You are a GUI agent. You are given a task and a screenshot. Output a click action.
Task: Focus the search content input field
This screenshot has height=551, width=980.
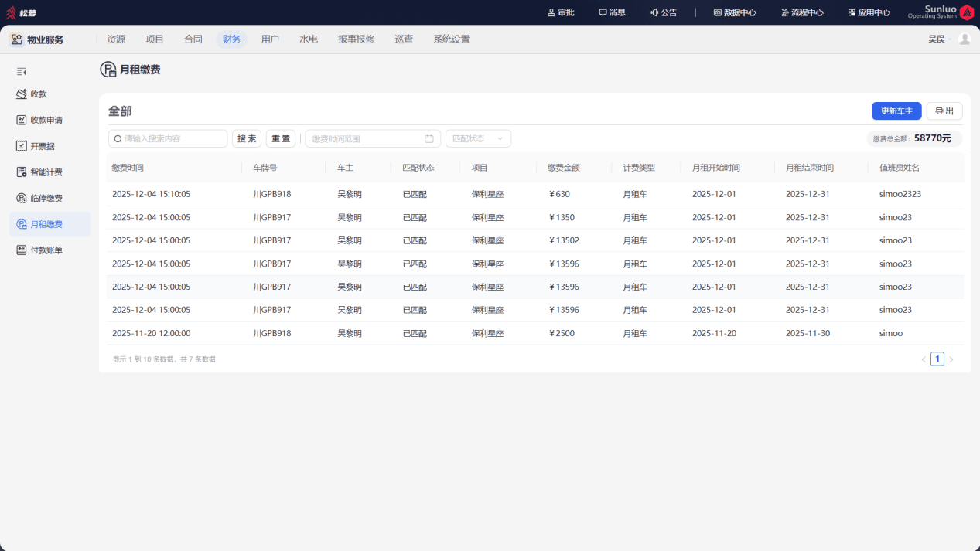(168, 139)
